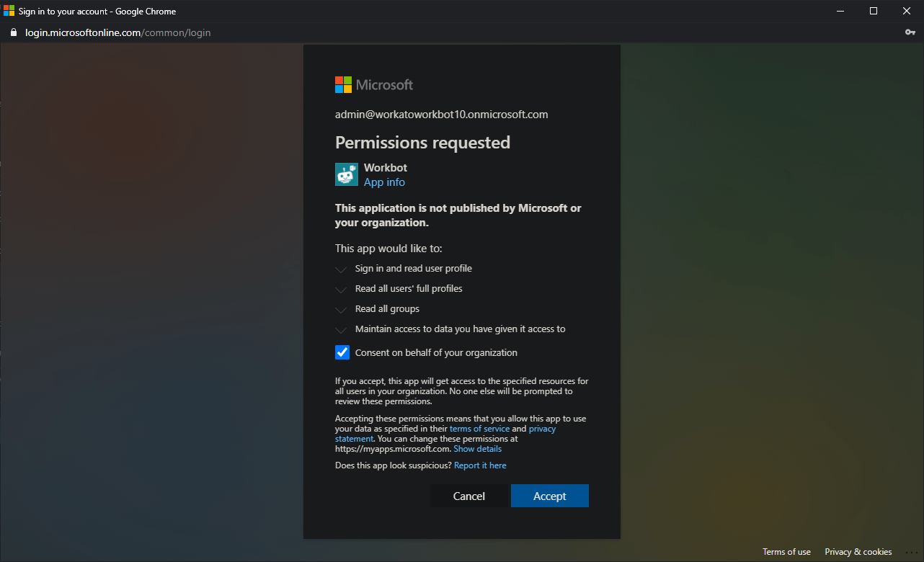Click the Workbot app icon
924x562 pixels.
click(x=346, y=174)
